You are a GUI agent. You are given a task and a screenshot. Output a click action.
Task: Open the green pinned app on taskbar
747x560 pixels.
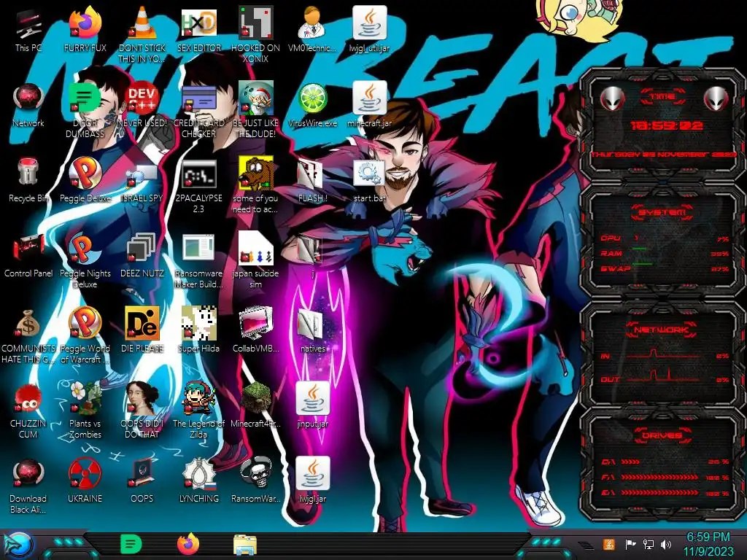(131, 544)
